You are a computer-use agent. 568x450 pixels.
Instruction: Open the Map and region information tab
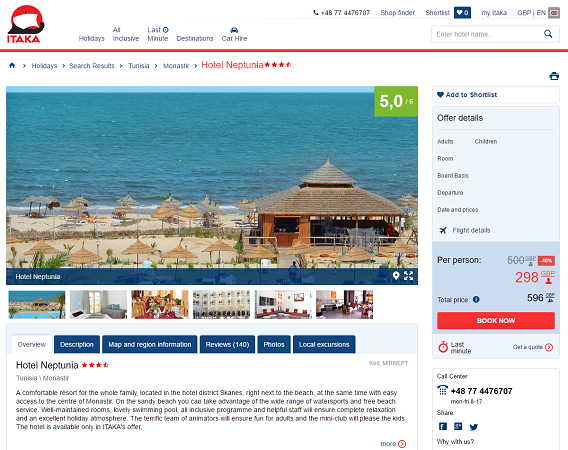pyautogui.click(x=150, y=345)
